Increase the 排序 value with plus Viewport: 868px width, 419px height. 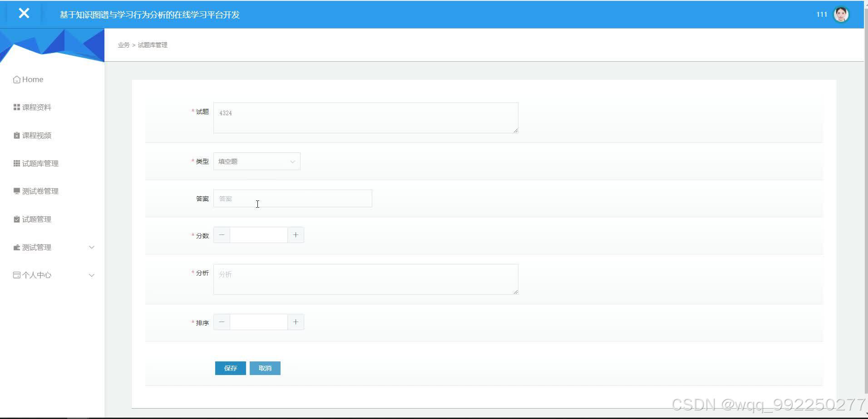(x=296, y=322)
